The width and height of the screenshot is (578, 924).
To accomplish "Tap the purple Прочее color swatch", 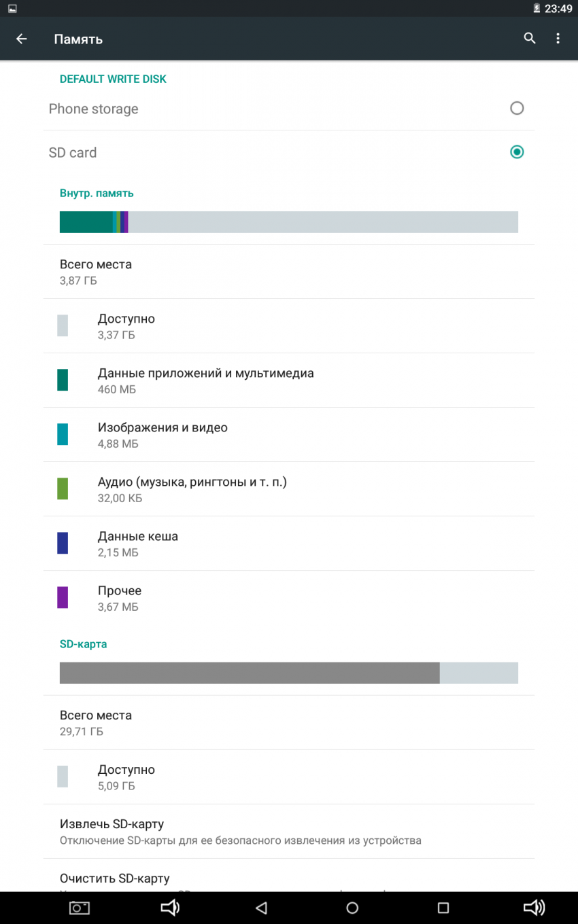I will point(63,597).
